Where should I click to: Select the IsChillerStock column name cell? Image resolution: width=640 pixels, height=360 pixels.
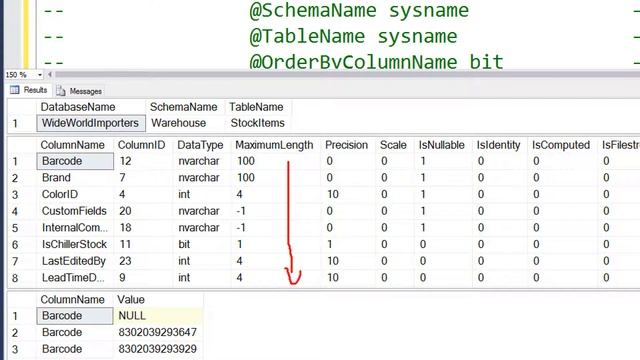75,244
